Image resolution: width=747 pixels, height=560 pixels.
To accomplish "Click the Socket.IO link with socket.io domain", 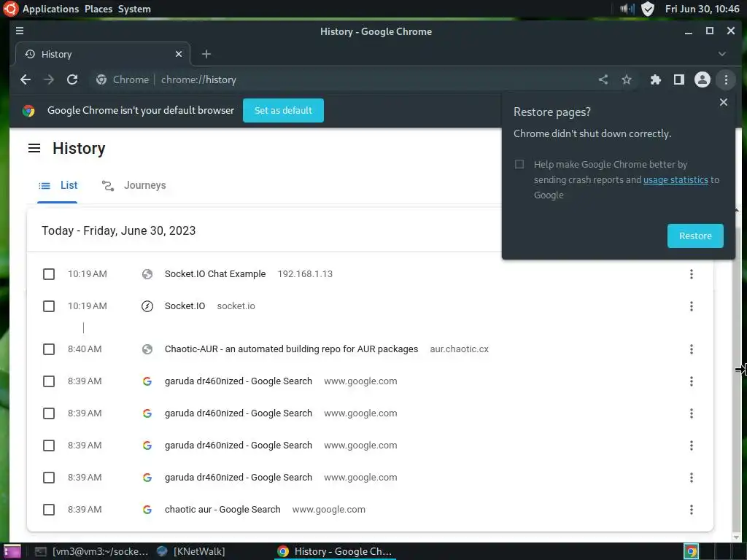I will (x=185, y=306).
